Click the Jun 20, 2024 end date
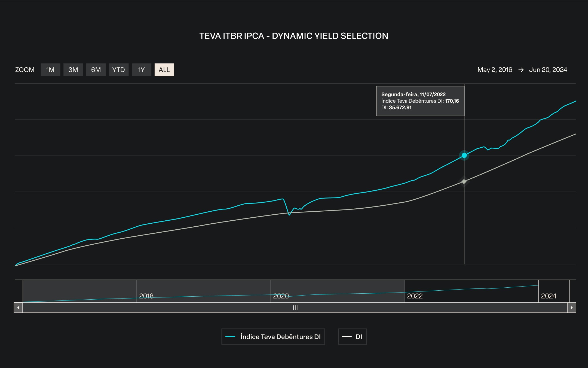 [548, 70]
